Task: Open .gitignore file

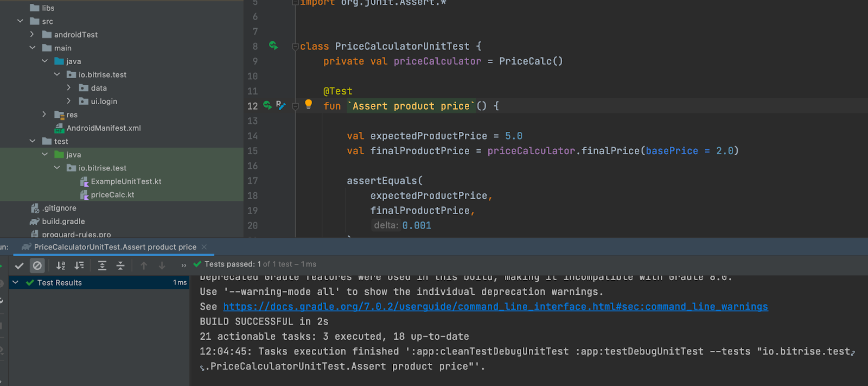Action: tap(60, 208)
